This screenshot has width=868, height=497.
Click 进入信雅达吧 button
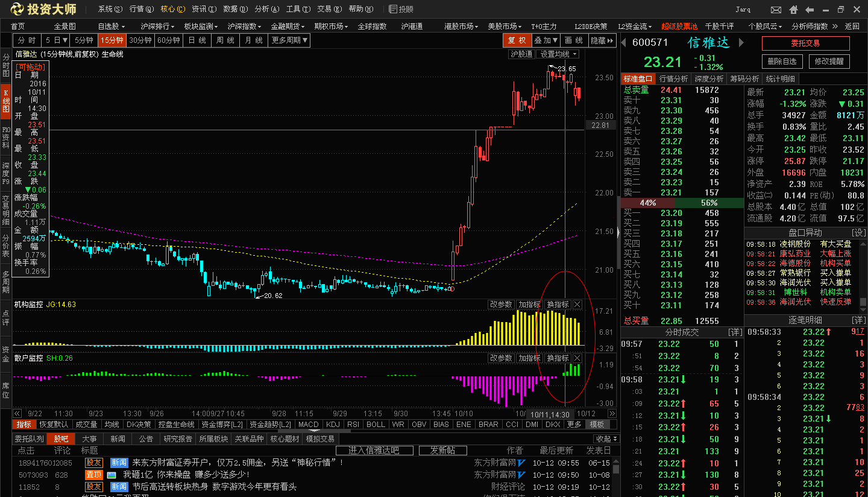click(x=375, y=451)
